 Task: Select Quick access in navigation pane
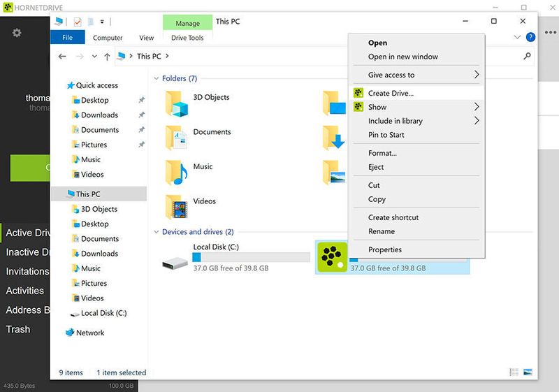[x=96, y=85]
